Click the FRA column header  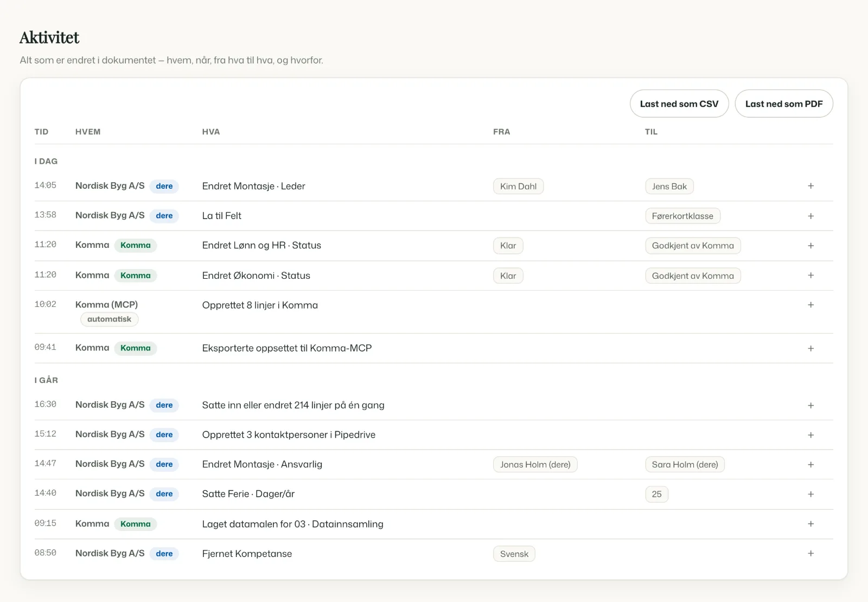click(502, 132)
